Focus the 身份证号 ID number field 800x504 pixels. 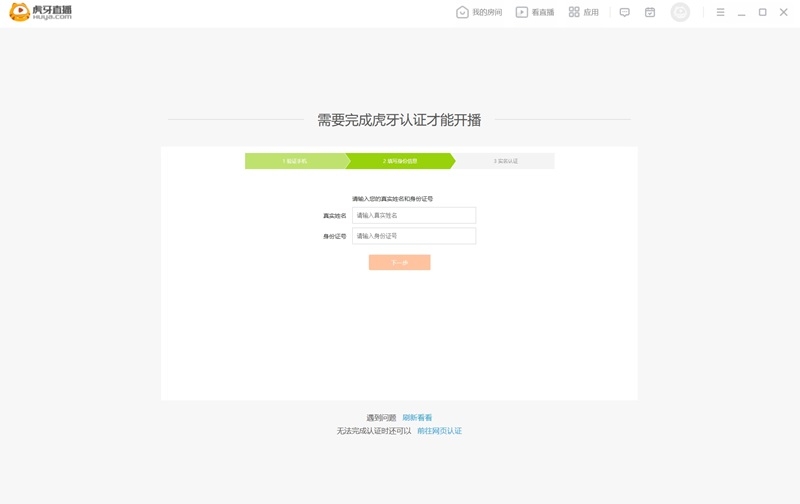point(414,236)
